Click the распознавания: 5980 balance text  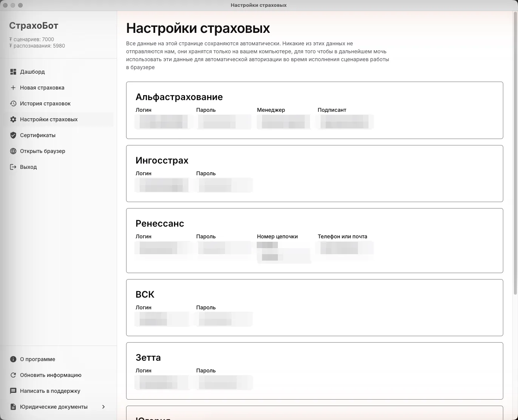tap(37, 46)
